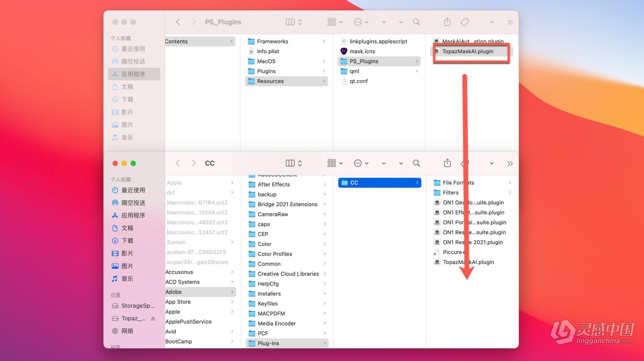Select the ApplePushService folder
644x361 pixels.
[x=200, y=322]
